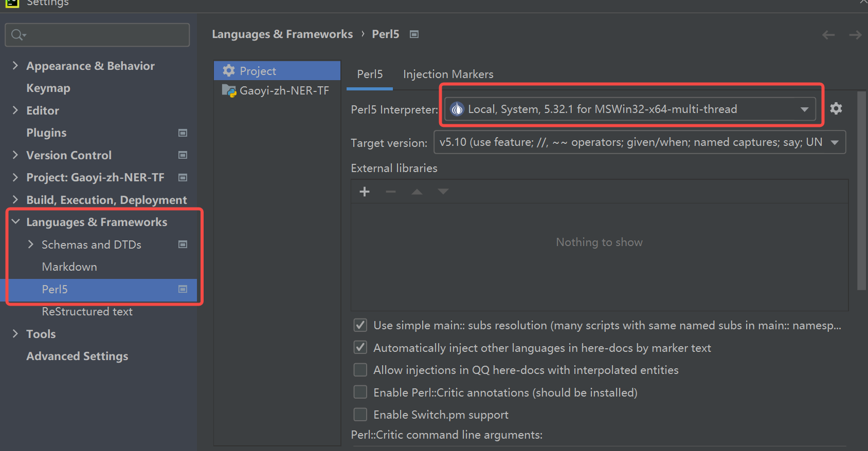Navigate back with the left arrow
The width and height of the screenshot is (868, 451).
(828, 35)
